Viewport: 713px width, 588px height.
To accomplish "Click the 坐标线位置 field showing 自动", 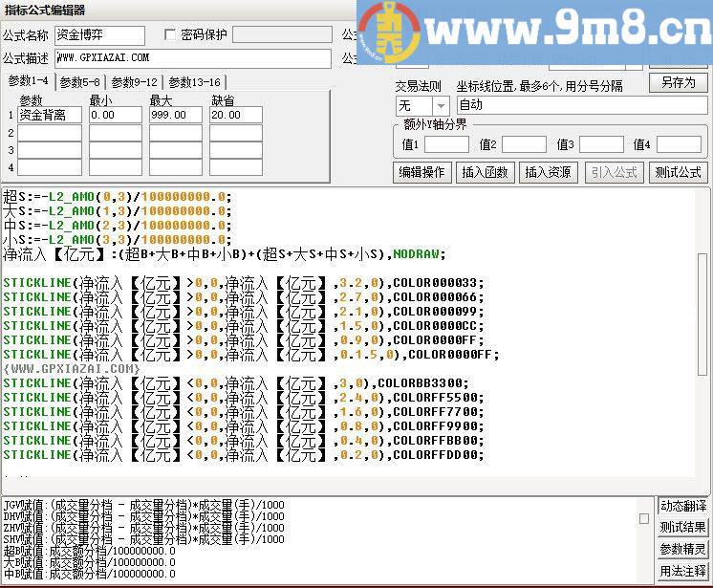I will point(581,105).
